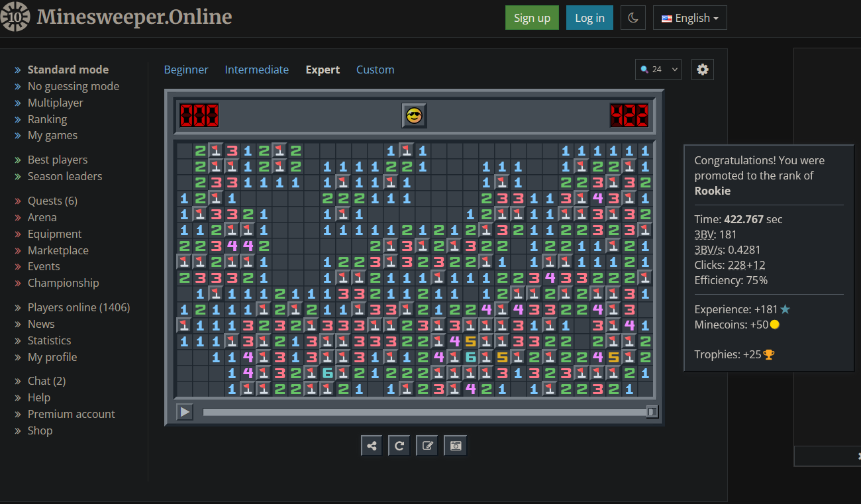The image size is (861, 504).
Task: Read the News section
Action: tap(41, 324)
